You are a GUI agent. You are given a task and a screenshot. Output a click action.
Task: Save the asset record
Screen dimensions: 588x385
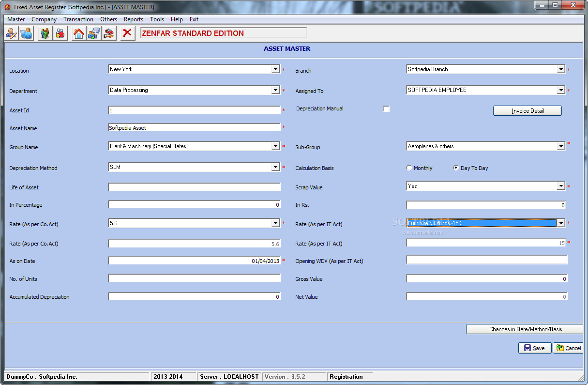[x=535, y=348]
